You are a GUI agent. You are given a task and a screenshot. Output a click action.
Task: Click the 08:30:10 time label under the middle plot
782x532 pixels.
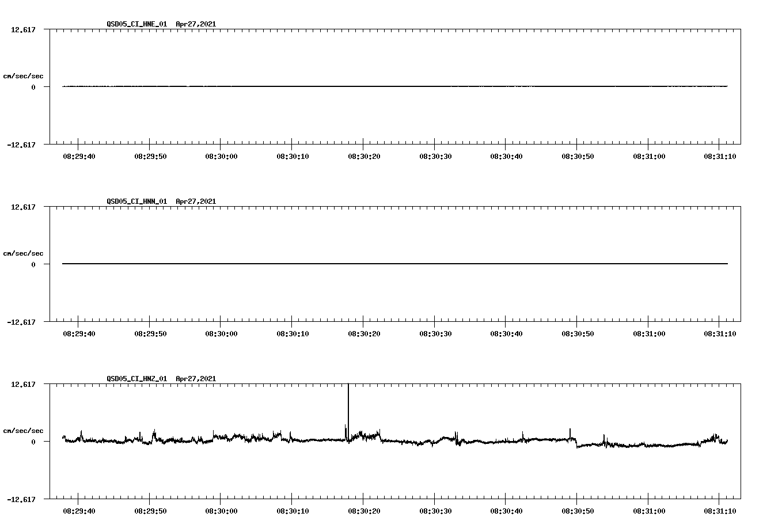coord(293,332)
